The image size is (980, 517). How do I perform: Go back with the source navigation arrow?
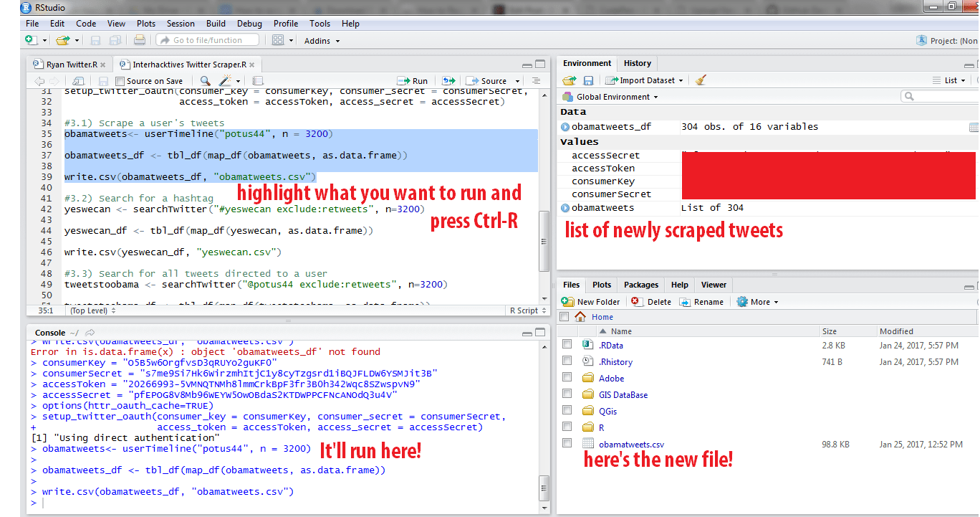[x=39, y=81]
